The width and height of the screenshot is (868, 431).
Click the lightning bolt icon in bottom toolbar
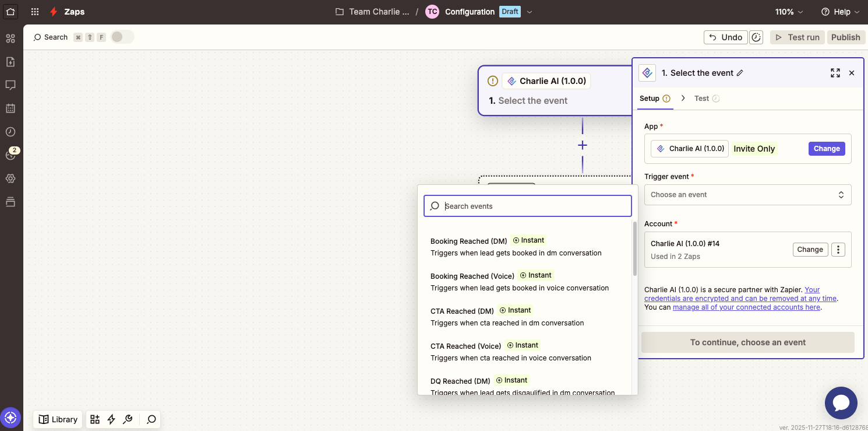coord(111,419)
